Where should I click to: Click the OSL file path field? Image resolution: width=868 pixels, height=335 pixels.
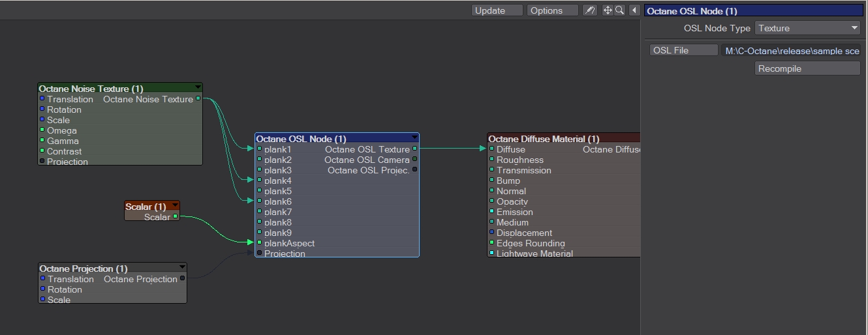tap(790, 50)
